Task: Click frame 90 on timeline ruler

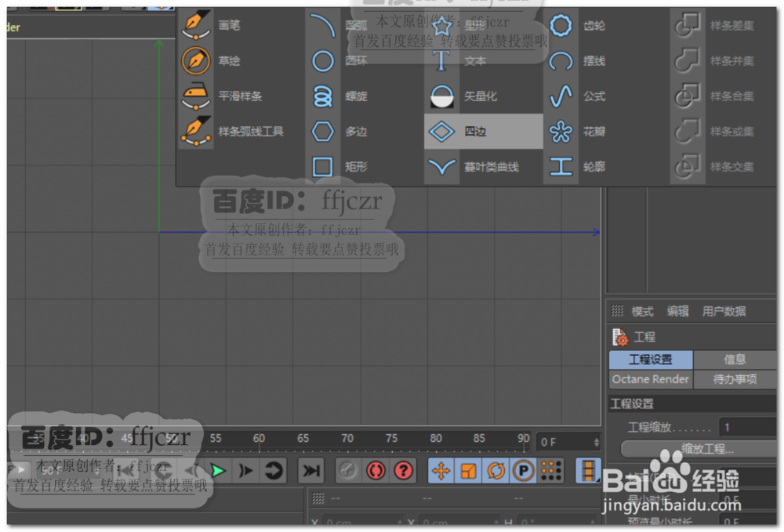Action: [x=524, y=438]
